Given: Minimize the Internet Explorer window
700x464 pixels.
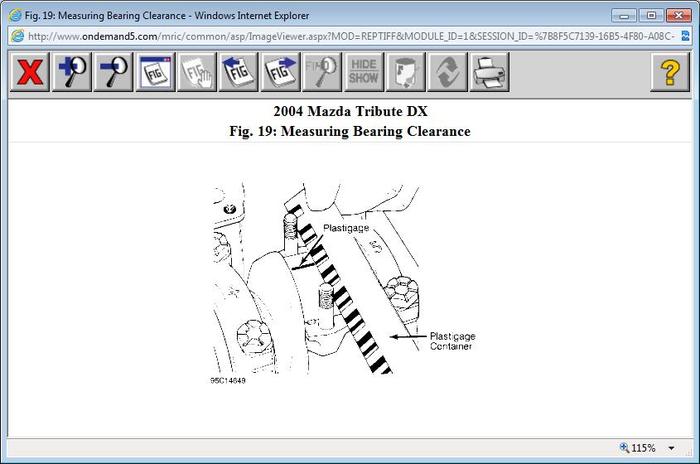Looking at the screenshot, I should 624,16.
